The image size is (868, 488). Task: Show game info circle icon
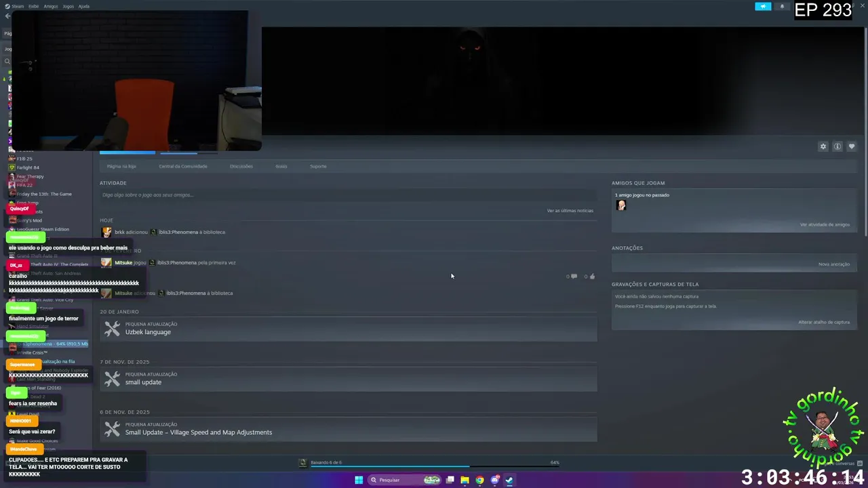[837, 146]
